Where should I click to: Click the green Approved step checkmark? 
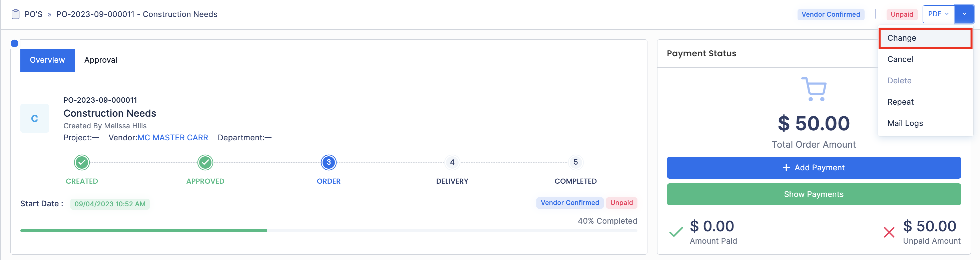pyautogui.click(x=205, y=162)
